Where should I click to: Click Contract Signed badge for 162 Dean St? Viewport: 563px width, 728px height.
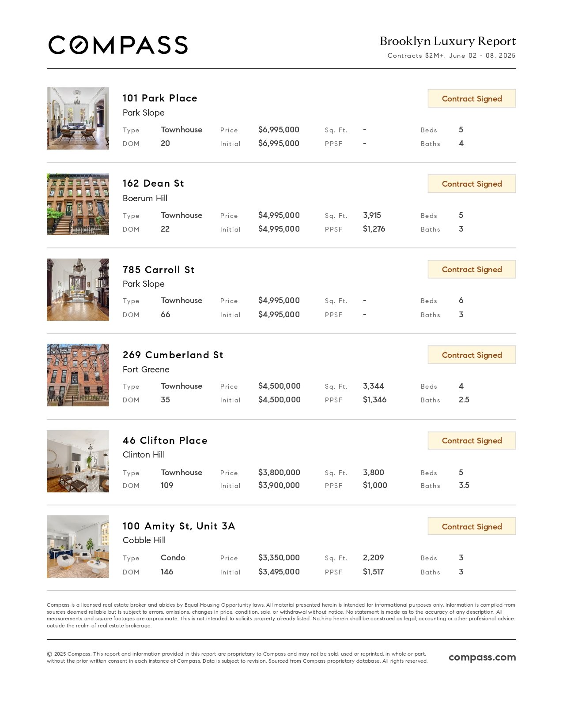coord(472,184)
